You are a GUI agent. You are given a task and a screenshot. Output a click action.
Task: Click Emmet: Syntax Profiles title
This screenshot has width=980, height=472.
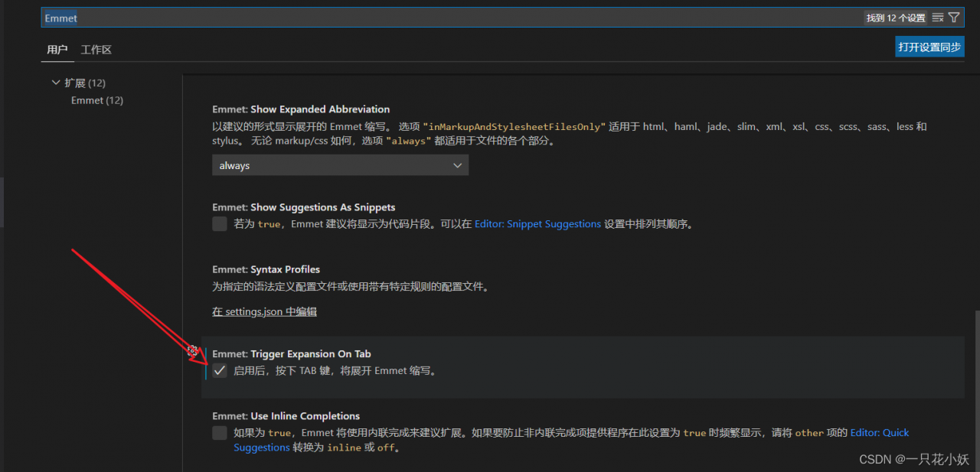tap(266, 269)
